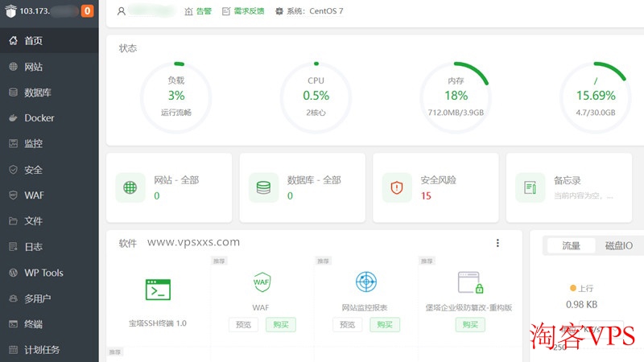644x362 pixels.
Task: Open Docker from the sidebar
Action: point(49,117)
